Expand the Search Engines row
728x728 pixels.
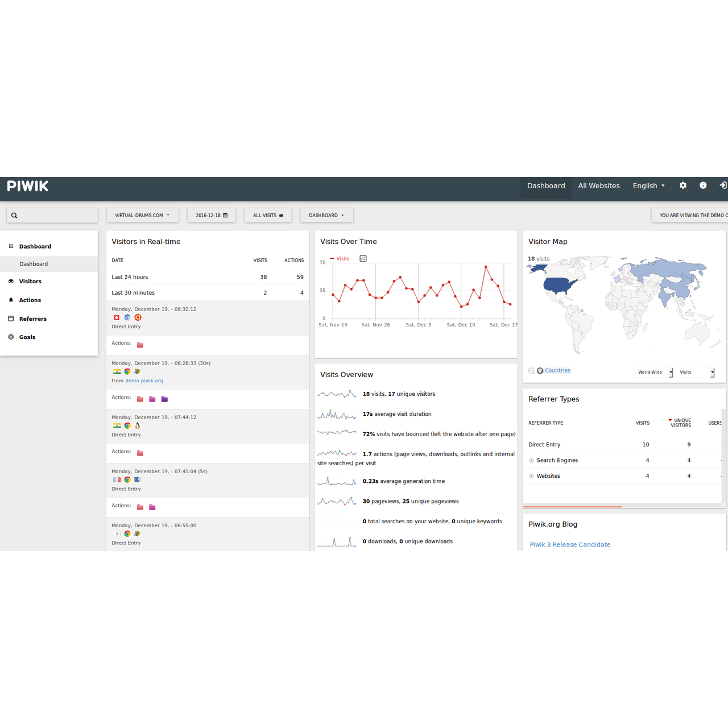click(x=531, y=461)
